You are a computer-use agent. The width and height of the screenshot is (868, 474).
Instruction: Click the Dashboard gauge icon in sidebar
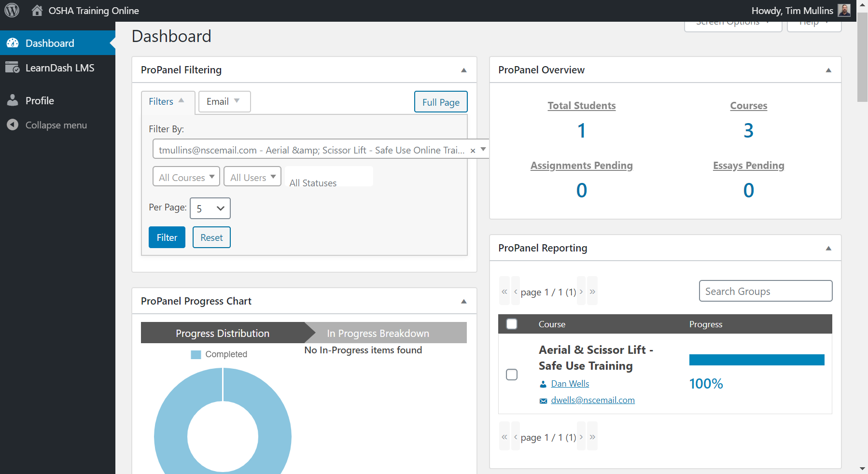[x=13, y=43]
